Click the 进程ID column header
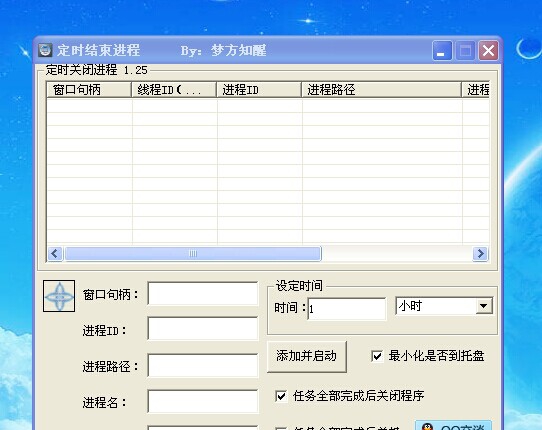 pos(259,90)
